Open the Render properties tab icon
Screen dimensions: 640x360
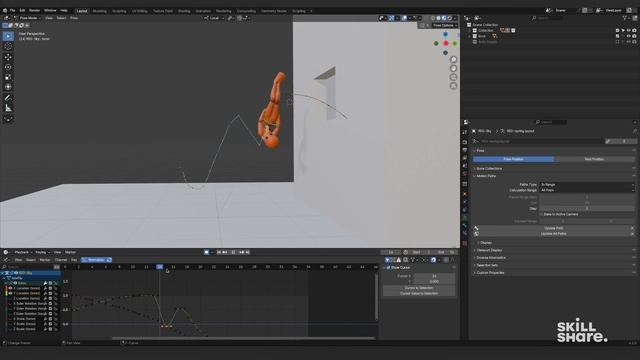[464, 142]
